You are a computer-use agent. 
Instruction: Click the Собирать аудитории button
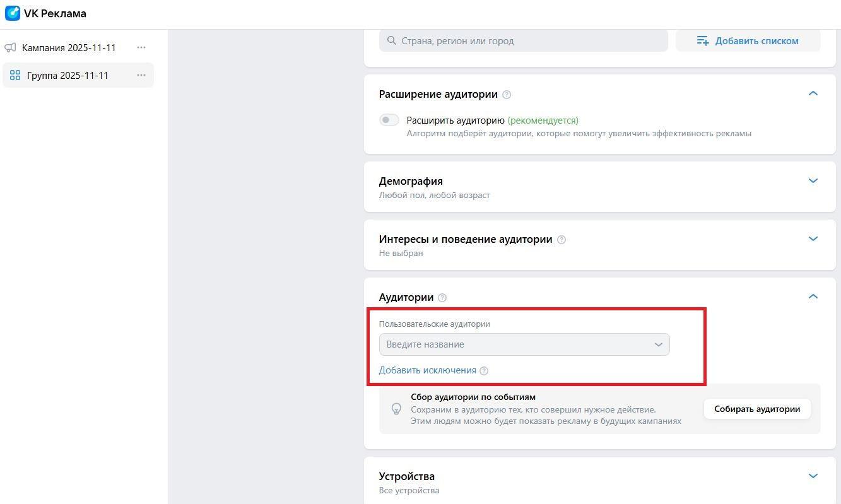click(756, 409)
